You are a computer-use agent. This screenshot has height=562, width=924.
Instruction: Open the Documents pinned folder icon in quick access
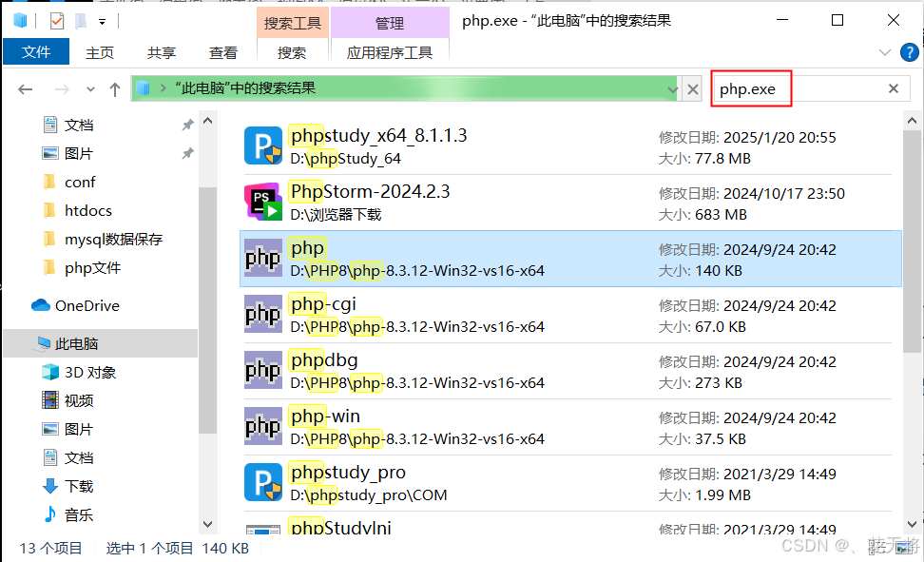coord(50,125)
